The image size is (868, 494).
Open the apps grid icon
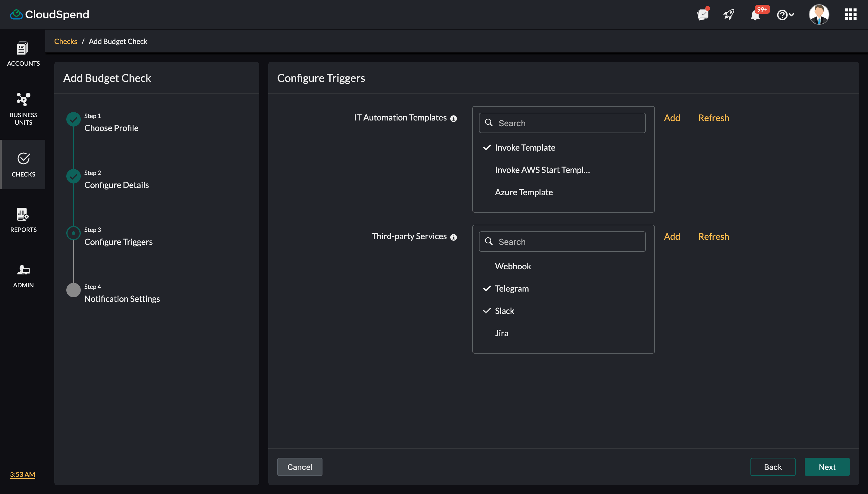click(x=850, y=14)
